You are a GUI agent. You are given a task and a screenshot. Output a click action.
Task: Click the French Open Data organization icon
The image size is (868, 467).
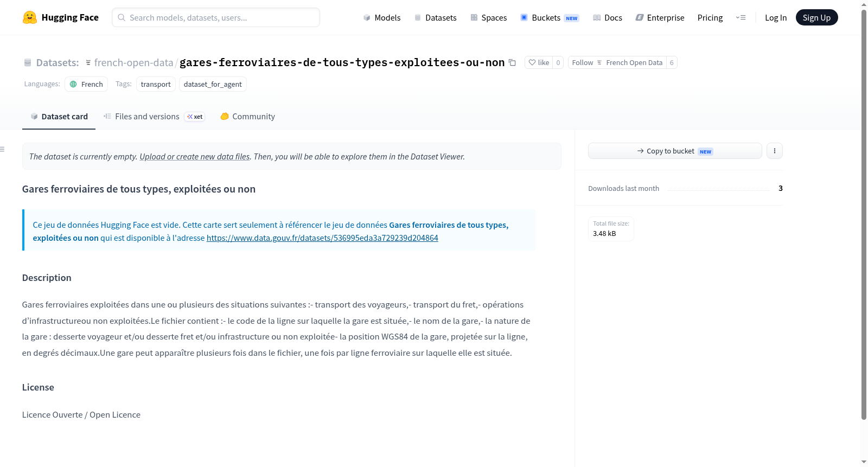pos(599,62)
